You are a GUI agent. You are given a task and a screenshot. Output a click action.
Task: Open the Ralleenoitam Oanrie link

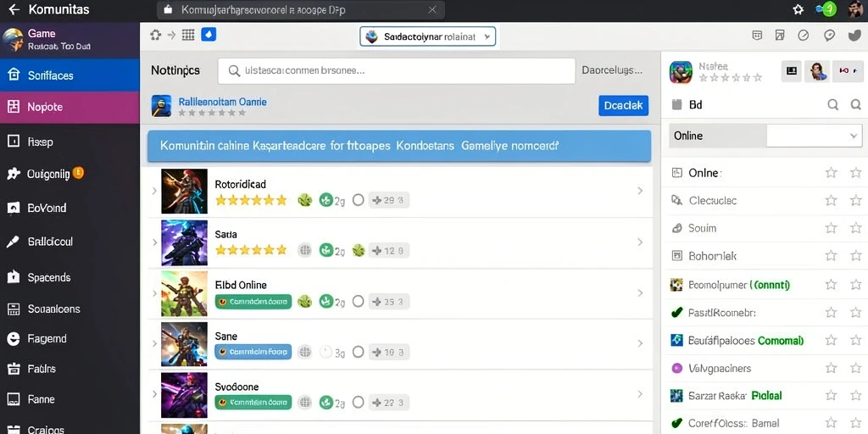[223, 102]
